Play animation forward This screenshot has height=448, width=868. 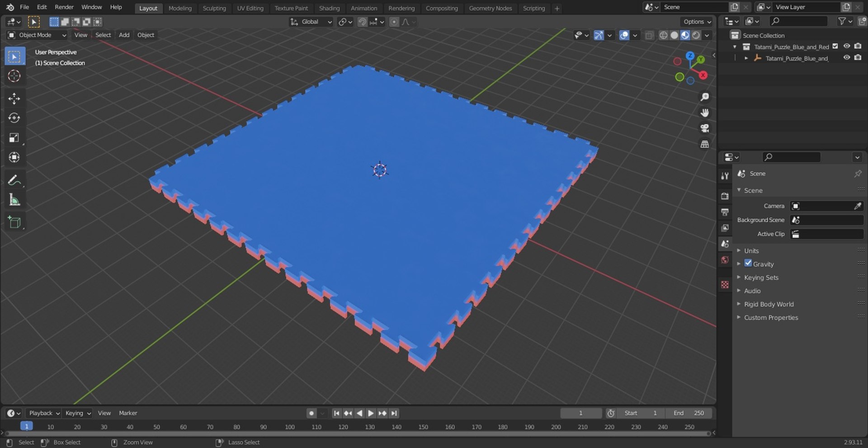[x=371, y=413]
